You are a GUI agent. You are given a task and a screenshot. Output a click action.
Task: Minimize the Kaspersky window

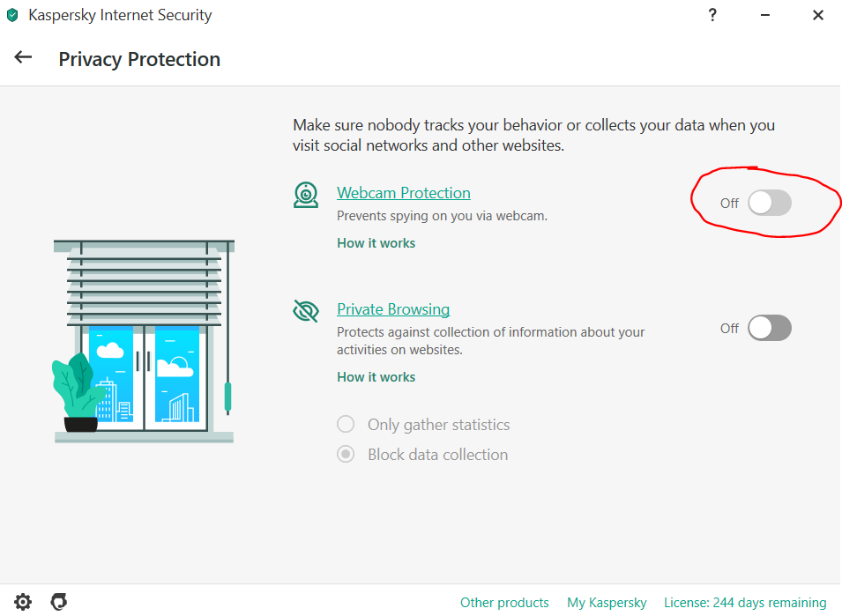pyautogui.click(x=764, y=15)
